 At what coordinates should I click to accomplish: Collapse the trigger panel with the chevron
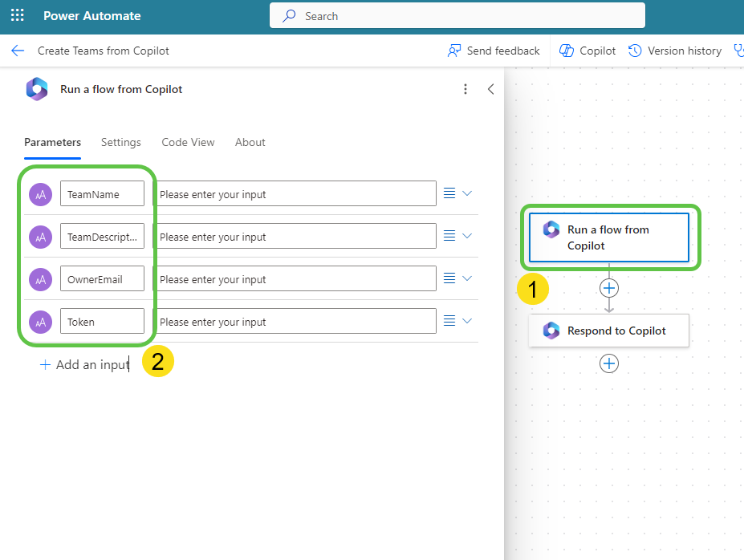point(491,89)
